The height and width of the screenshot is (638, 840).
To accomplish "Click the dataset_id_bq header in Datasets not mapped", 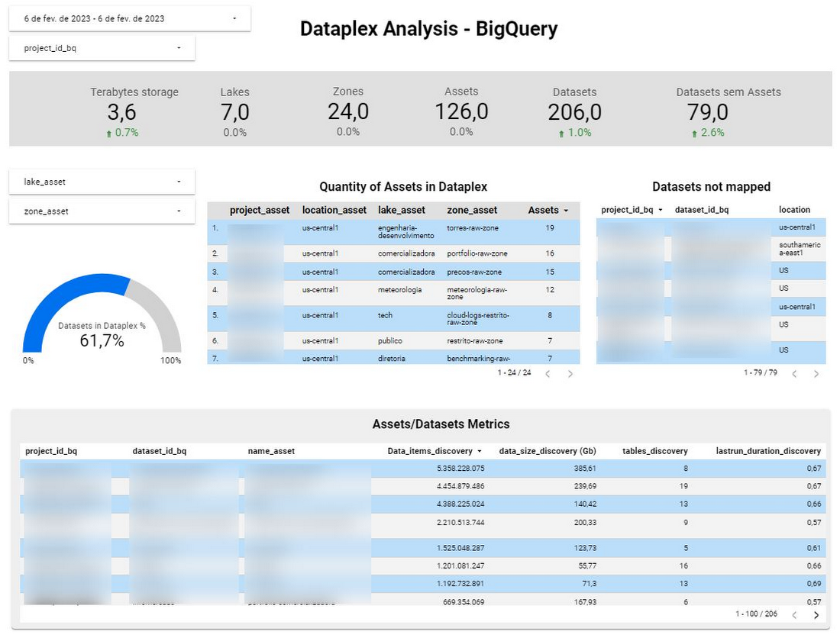I will point(702,210).
